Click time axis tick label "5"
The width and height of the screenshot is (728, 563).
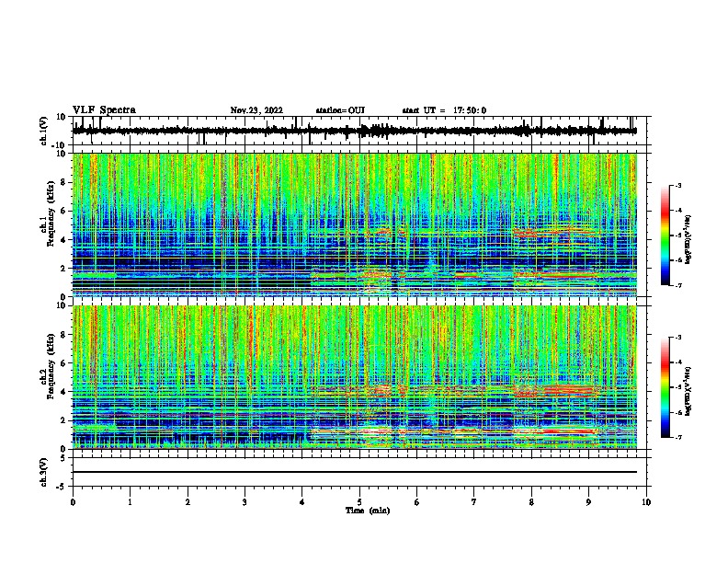coord(359,502)
